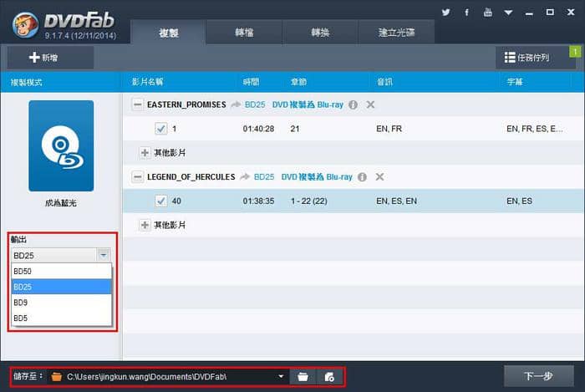The height and width of the screenshot is (392, 585).
Task: Open DVDFab YouTube channel icon
Action: (487, 13)
